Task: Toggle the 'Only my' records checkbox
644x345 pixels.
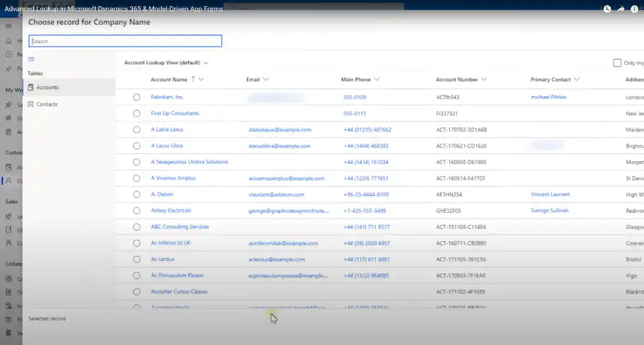Action: [x=617, y=63]
